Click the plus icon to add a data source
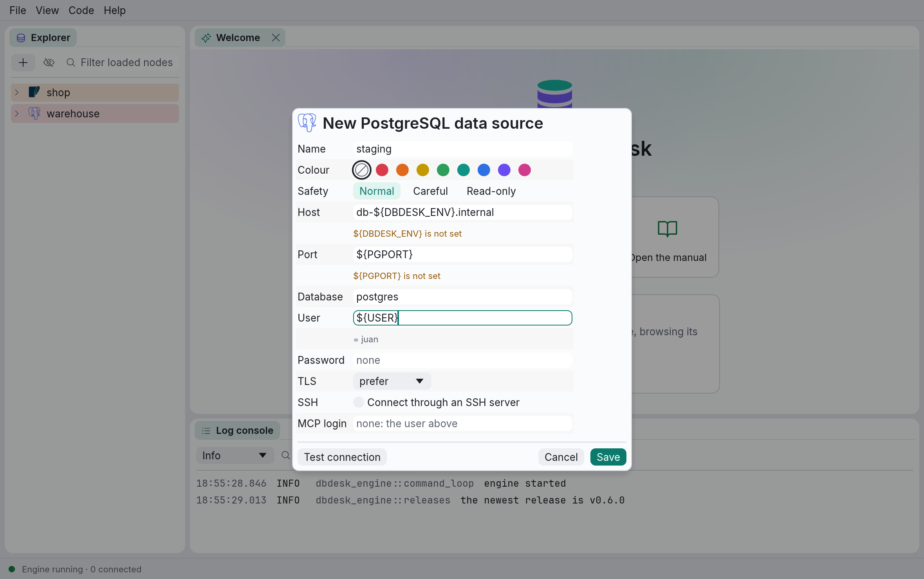Image resolution: width=924 pixels, height=579 pixels. coord(23,63)
